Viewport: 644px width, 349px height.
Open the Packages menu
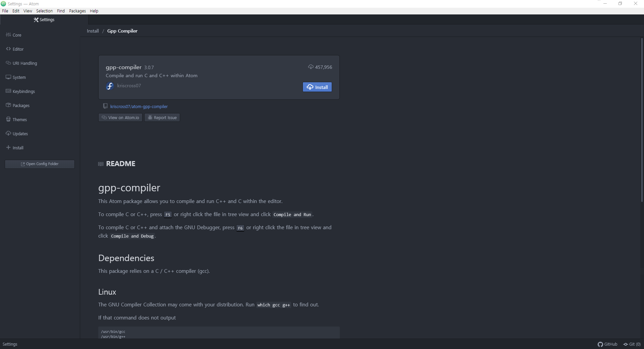pyautogui.click(x=77, y=11)
